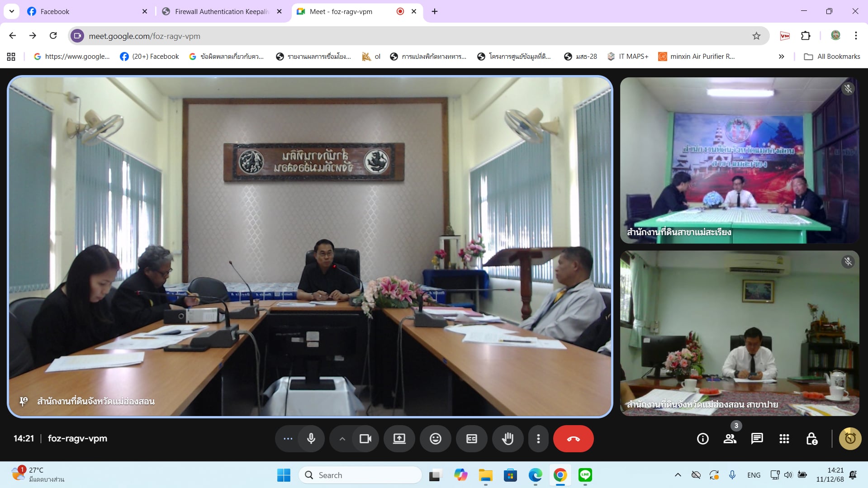The image size is (868, 488).
Task: Open the meeting details info icon
Action: [702, 439]
